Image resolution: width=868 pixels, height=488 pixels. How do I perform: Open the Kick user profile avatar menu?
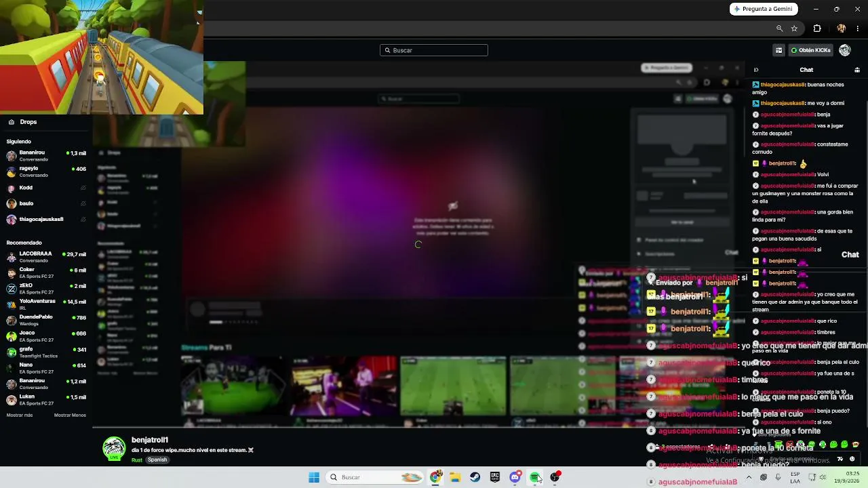[845, 50]
